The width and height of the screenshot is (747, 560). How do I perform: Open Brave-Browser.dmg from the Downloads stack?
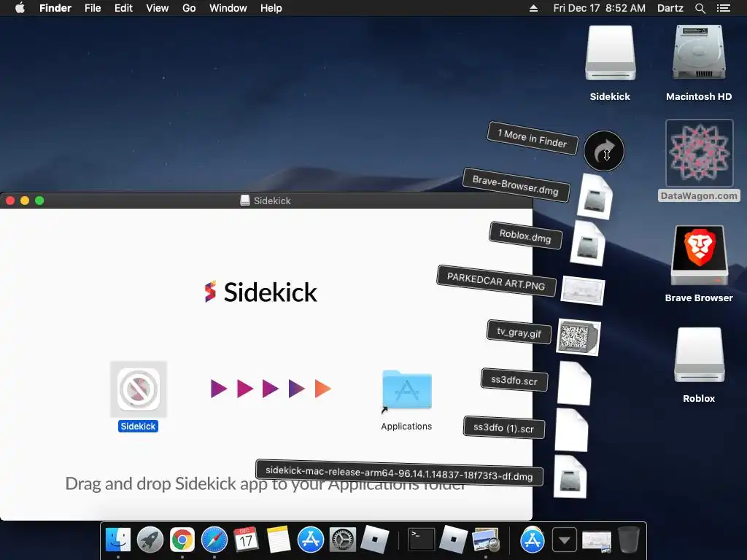tap(516, 185)
